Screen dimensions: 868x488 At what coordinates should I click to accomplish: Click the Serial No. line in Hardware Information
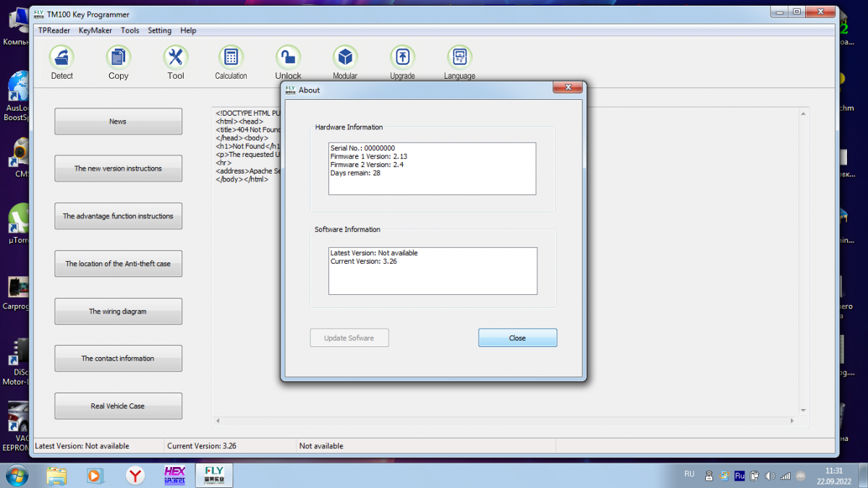pos(362,148)
